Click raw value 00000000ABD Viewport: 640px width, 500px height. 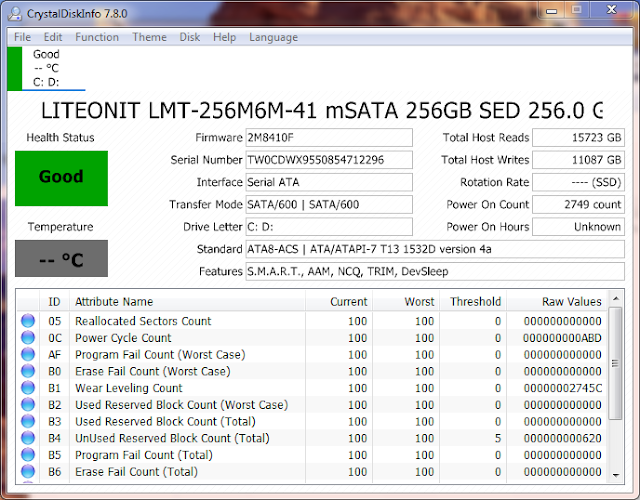click(562, 338)
